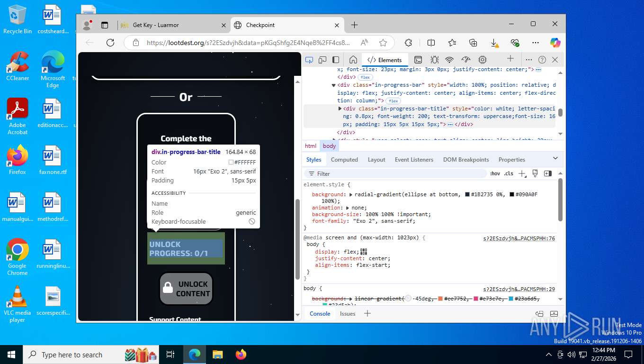Select the Computed tab

click(x=344, y=160)
